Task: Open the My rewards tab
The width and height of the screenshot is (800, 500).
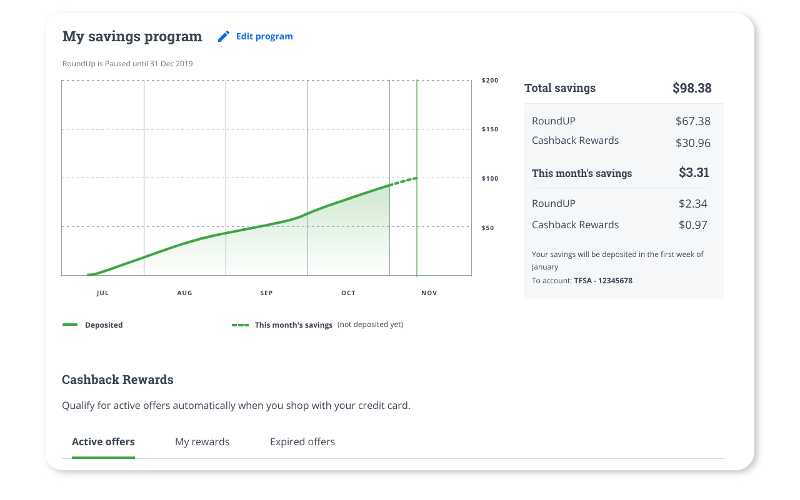Action: [x=202, y=442]
